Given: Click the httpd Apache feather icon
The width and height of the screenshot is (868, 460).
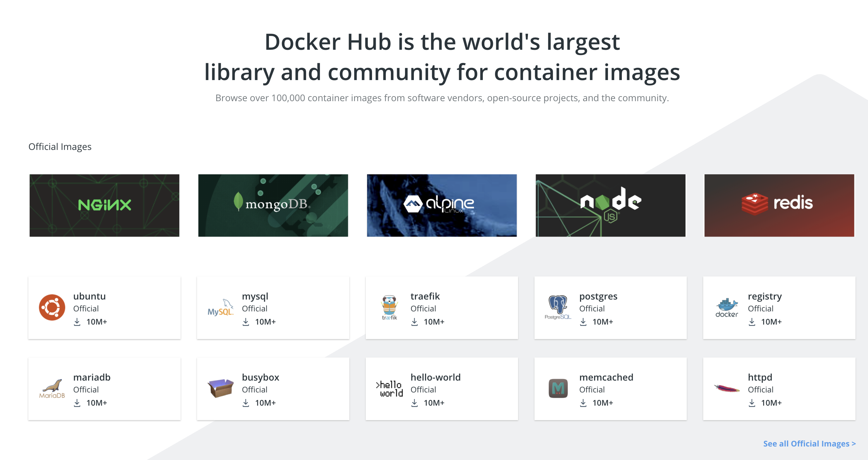Looking at the screenshot, I should (x=727, y=388).
